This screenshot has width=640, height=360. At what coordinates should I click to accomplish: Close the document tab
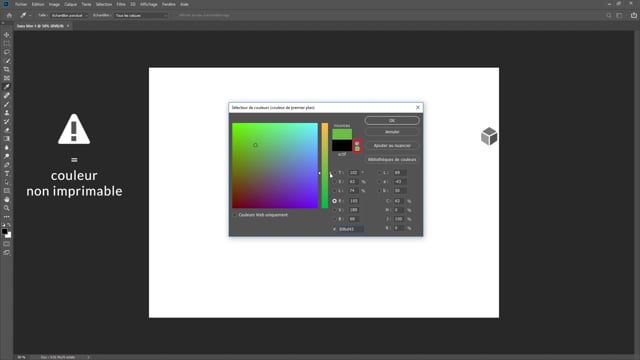pyautogui.click(x=68, y=26)
